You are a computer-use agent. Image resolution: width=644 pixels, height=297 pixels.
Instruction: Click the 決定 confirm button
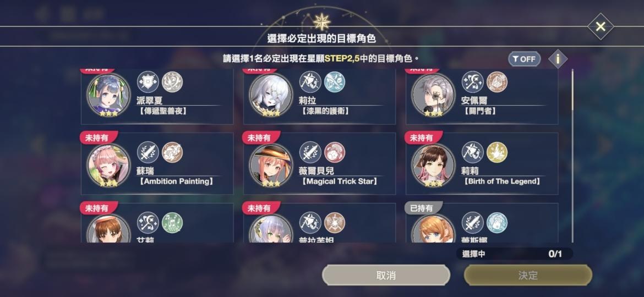click(x=528, y=275)
